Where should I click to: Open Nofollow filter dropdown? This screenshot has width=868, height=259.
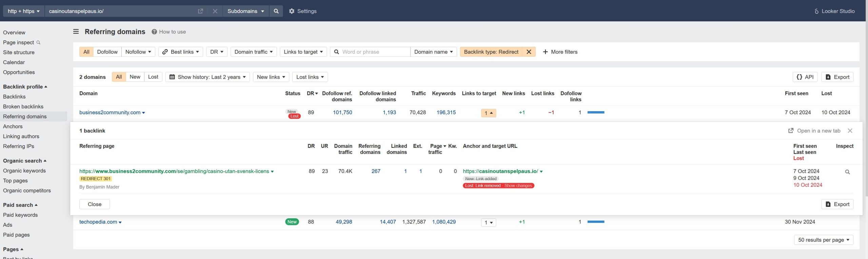point(138,52)
